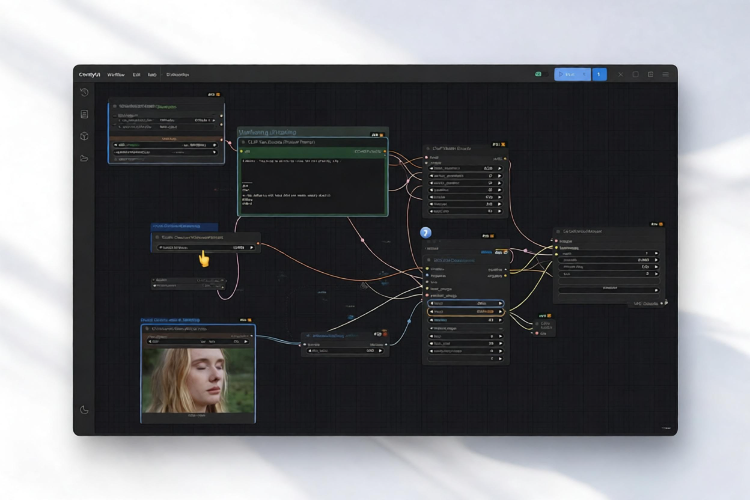Click the prompt text area in the CLIP Text Encode node

click(313, 186)
